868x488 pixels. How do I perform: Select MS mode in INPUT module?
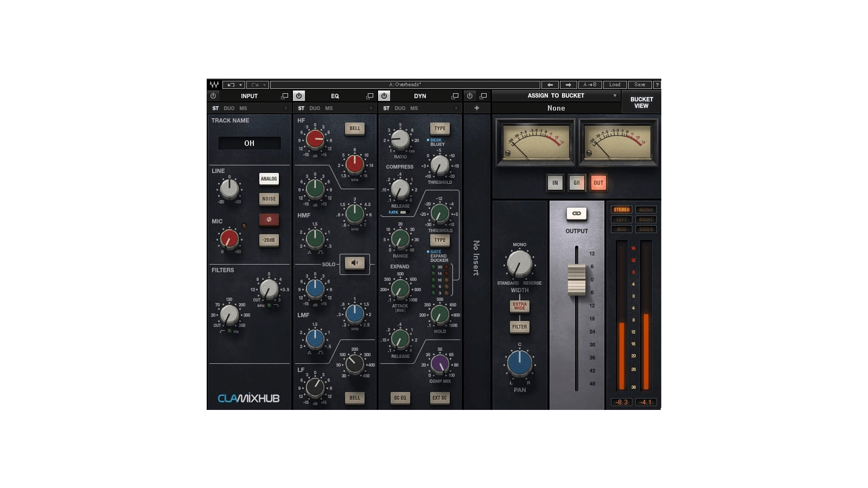coord(243,108)
